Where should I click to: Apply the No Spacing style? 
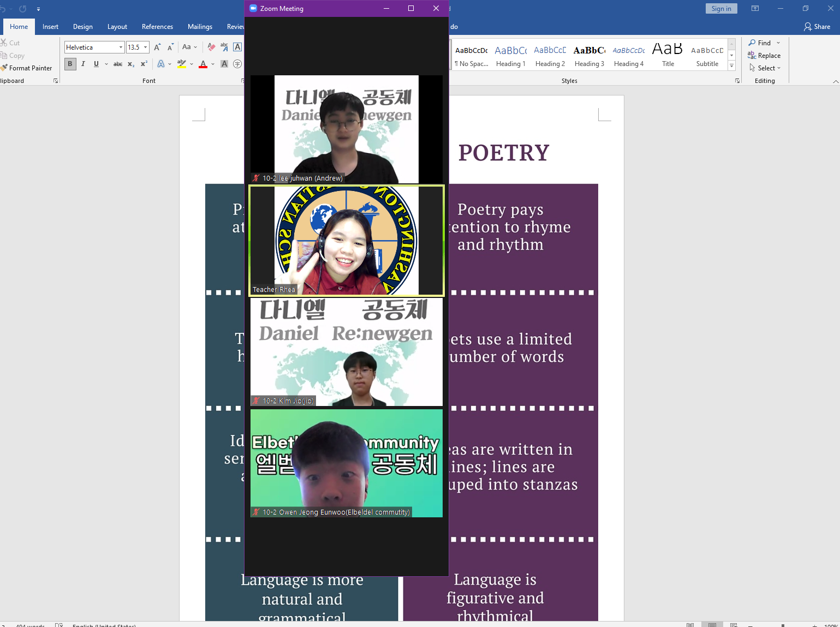point(472,56)
